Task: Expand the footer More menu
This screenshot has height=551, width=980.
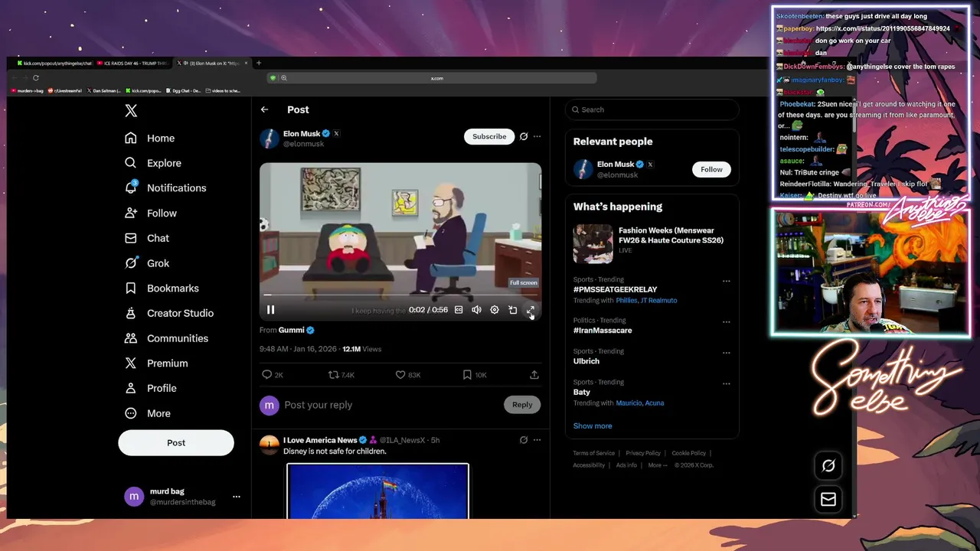Action: 658,465
